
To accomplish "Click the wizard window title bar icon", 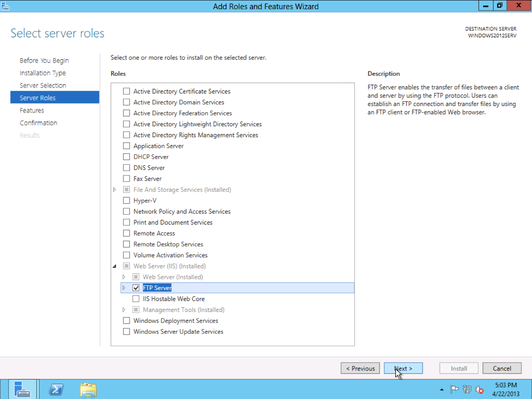I will 5,6.
